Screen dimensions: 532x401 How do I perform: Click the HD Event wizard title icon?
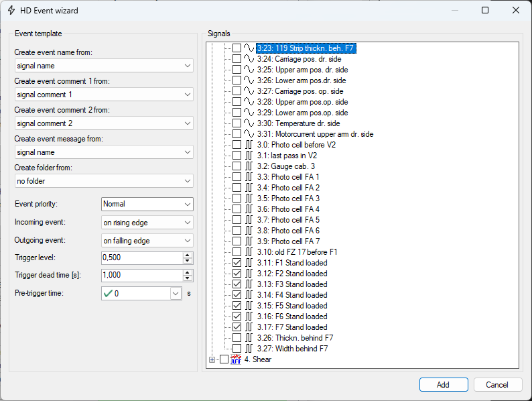pyautogui.click(x=11, y=10)
